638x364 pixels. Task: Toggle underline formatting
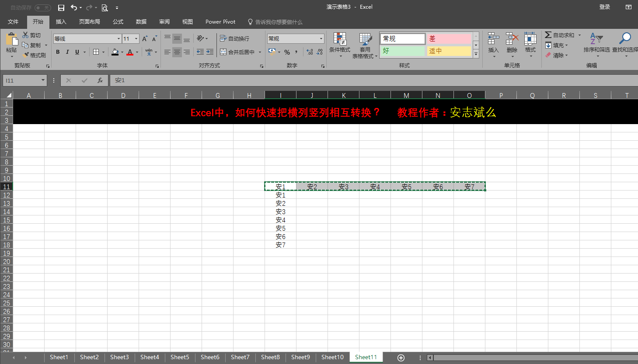pos(77,52)
